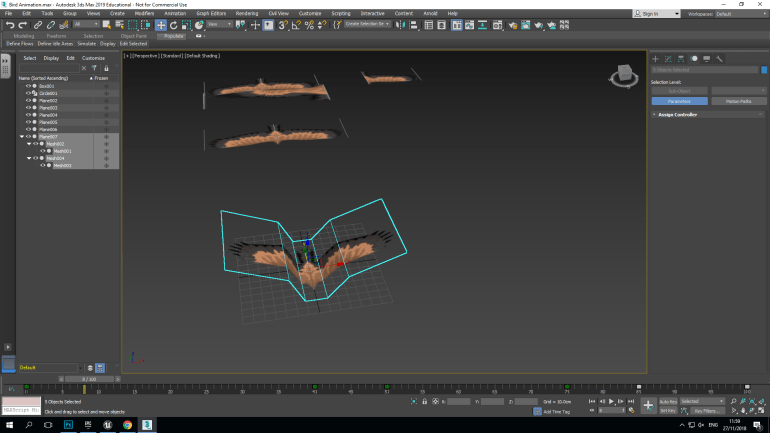
Task: Click the Align tool icon
Action: point(413,25)
